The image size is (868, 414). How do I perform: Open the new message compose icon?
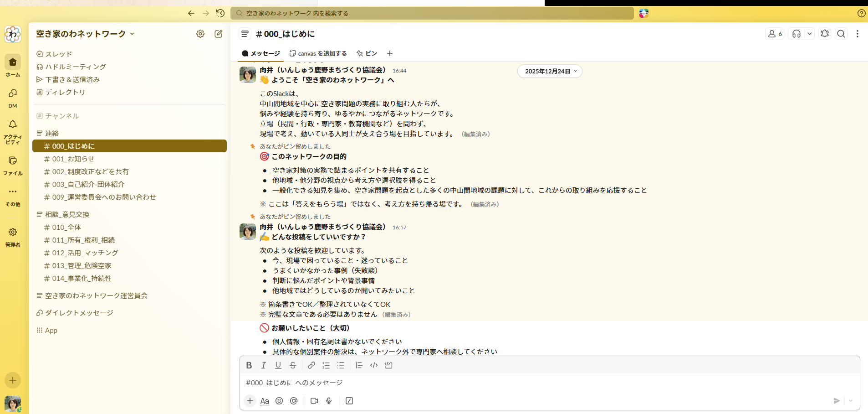[x=219, y=34]
